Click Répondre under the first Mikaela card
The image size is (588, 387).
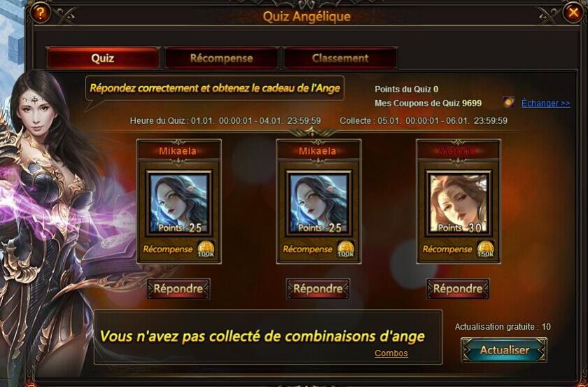coord(178,289)
